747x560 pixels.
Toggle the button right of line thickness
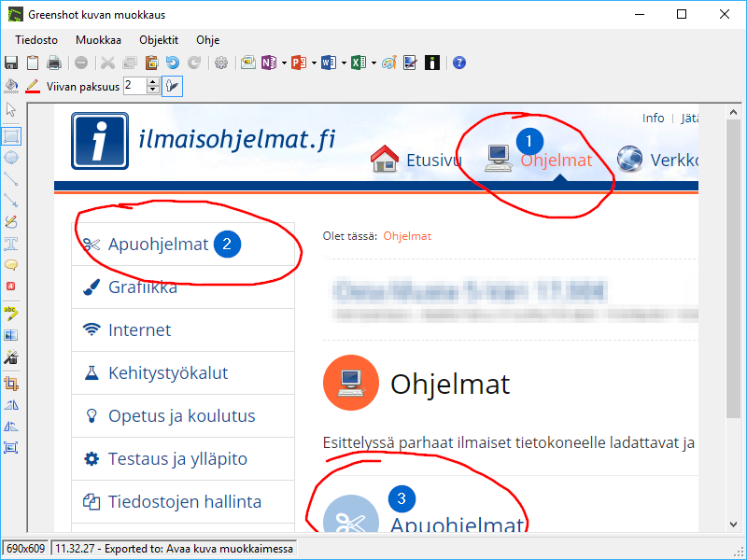pos(172,86)
